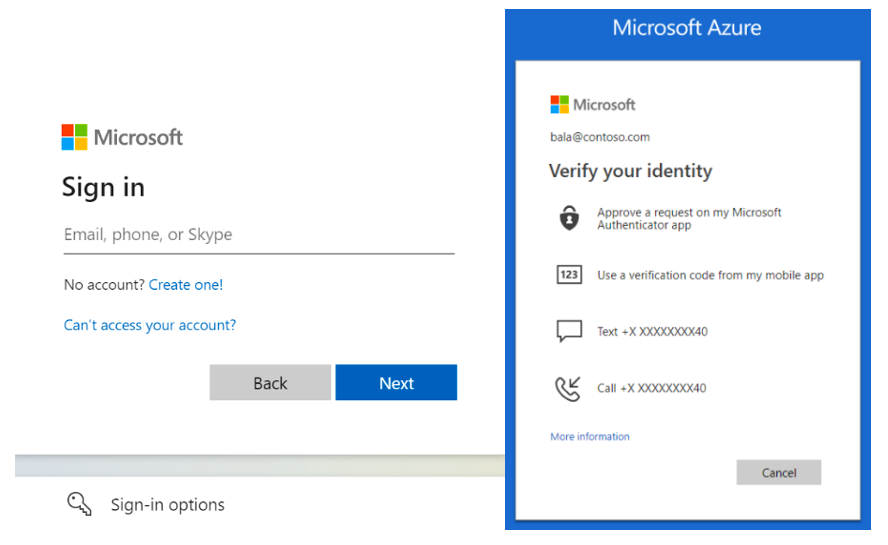Viewport: 888px width, 545px height.
Task: Click the bala@contoso.com account text
Action: pyautogui.click(x=600, y=137)
